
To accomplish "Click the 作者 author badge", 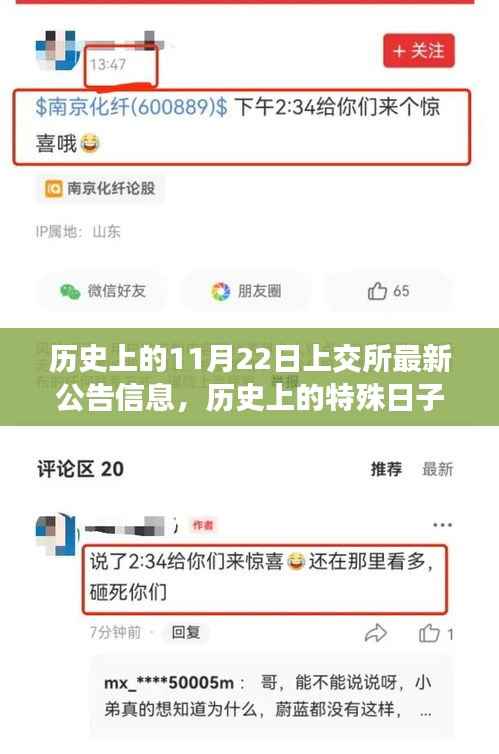I will point(202,525).
